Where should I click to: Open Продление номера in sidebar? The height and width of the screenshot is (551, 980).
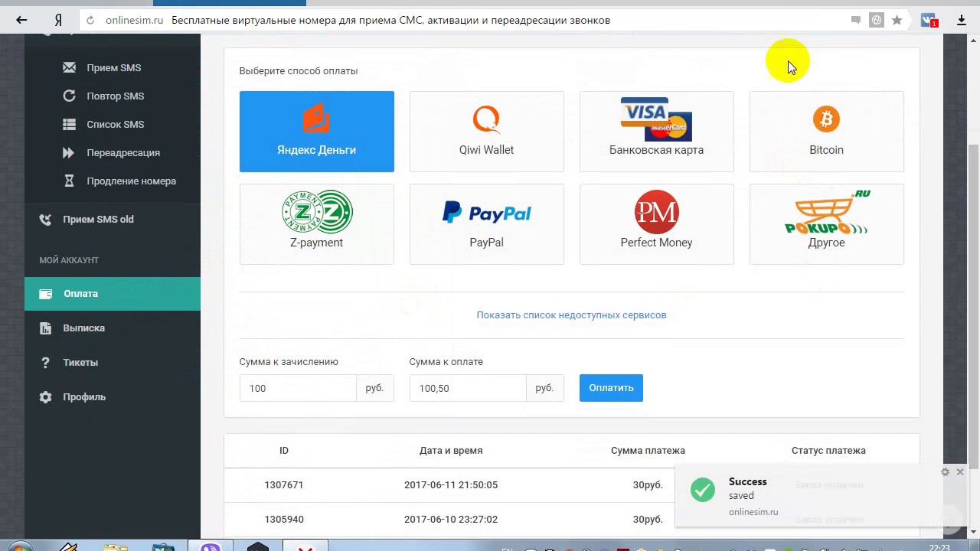tap(131, 181)
